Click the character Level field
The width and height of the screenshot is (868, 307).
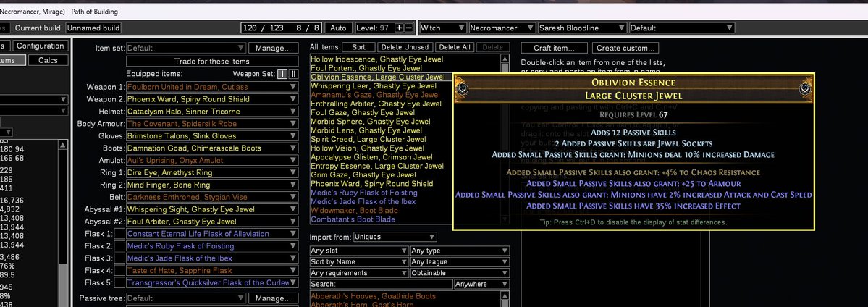(374, 28)
